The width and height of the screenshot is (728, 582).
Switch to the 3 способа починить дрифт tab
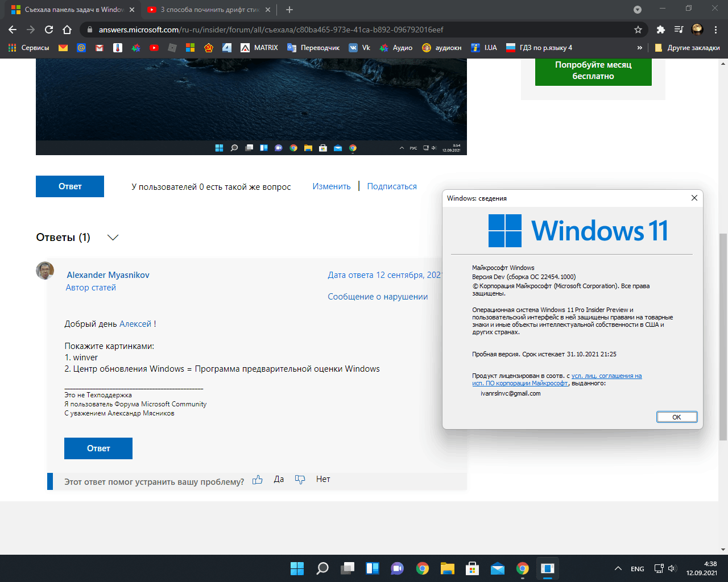(208, 10)
